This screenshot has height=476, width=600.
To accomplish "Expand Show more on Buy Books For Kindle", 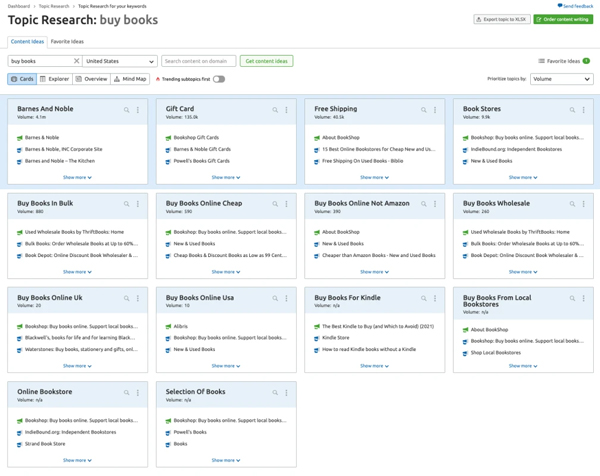I will tap(374, 366).
